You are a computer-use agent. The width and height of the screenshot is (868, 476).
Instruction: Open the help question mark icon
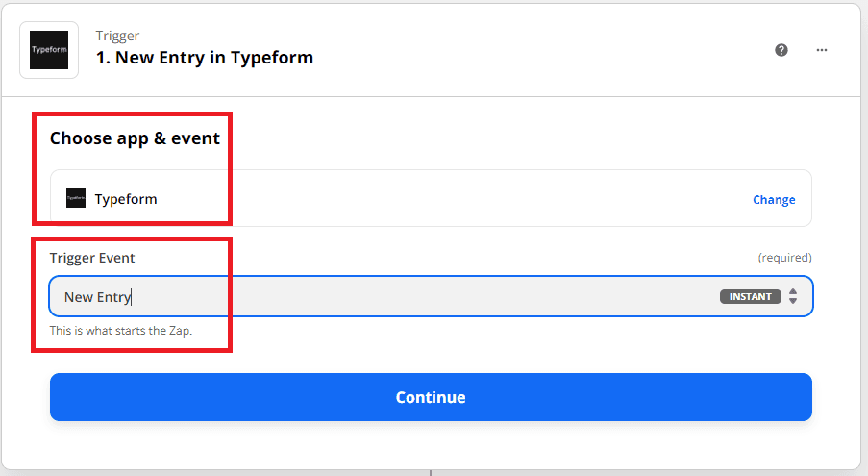[781, 50]
